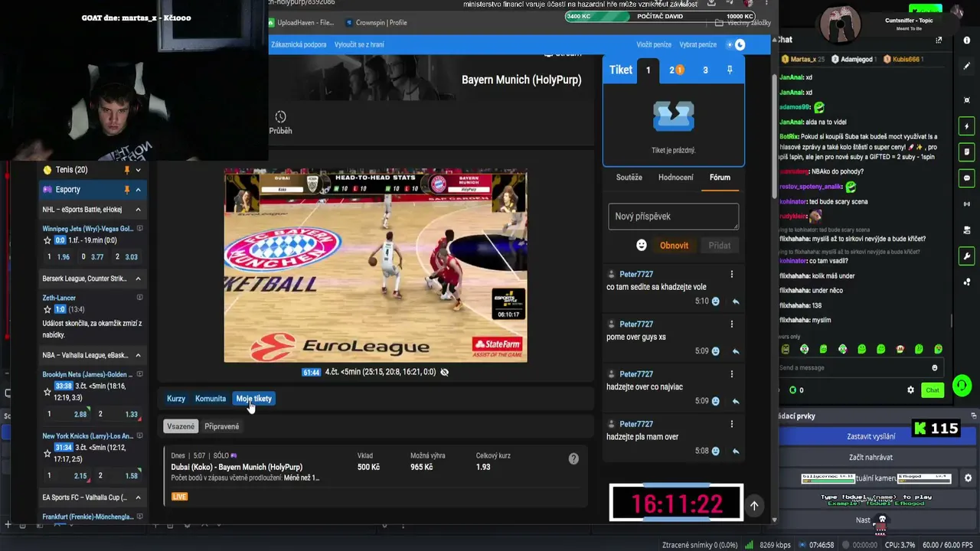Open virtual camera settings gear in OBS
980x551 pixels.
tap(968, 478)
